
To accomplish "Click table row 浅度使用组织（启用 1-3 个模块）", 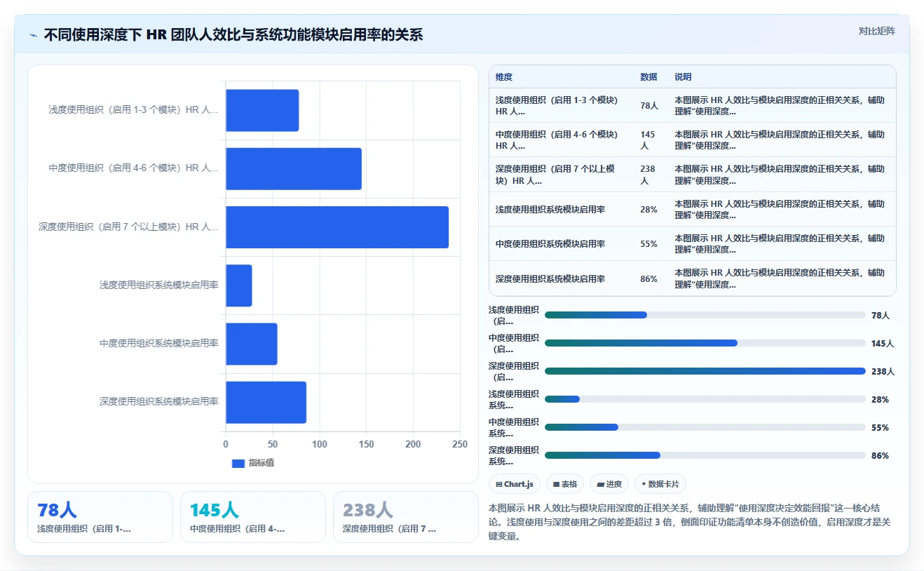I will coord(693,106).
